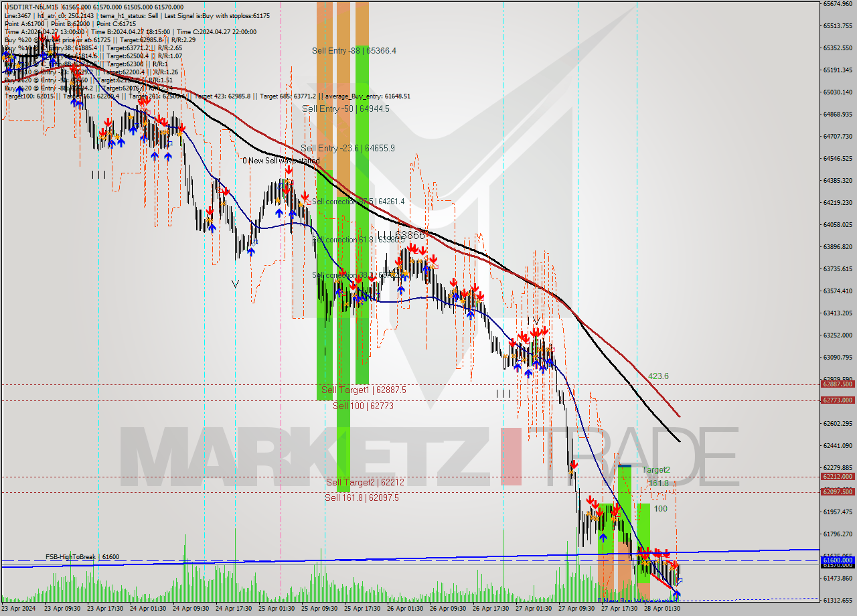Screen dimensions: 857x616
Task: Click the '28 Apr 01:30' time axis label
Action: coord(663,609)
